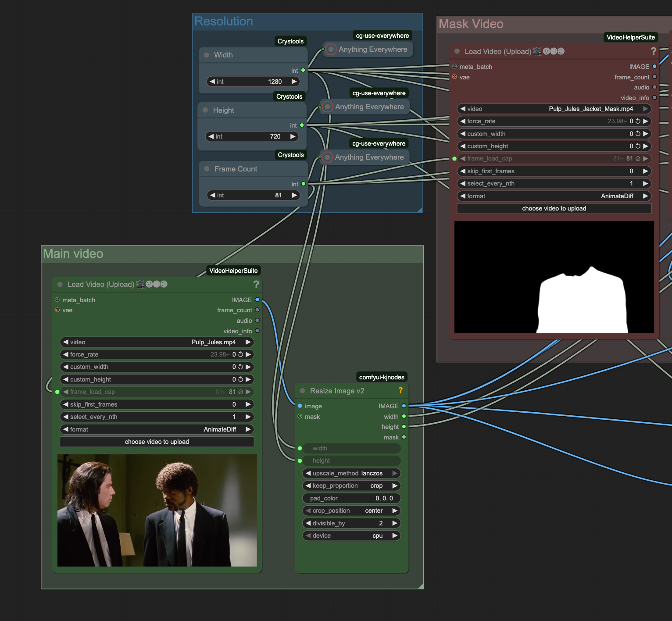Screen dimensions: 672x621
Task: Click the help question mark on Main video loader
Action: 256,285
